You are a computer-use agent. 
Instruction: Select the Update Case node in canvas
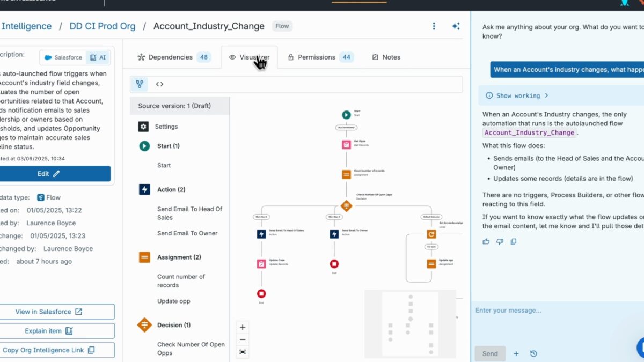(261, 264)
